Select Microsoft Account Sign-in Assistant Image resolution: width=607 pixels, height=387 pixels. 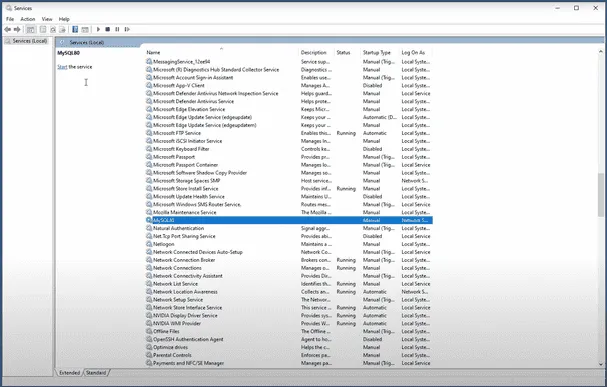(x=289, y=77)
